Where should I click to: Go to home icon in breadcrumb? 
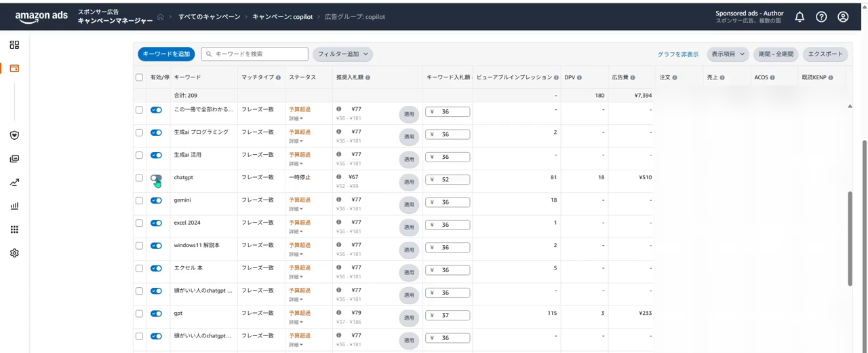click(x=161, y=17)
